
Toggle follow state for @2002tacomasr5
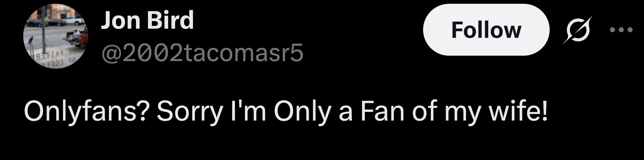[486, 30]
